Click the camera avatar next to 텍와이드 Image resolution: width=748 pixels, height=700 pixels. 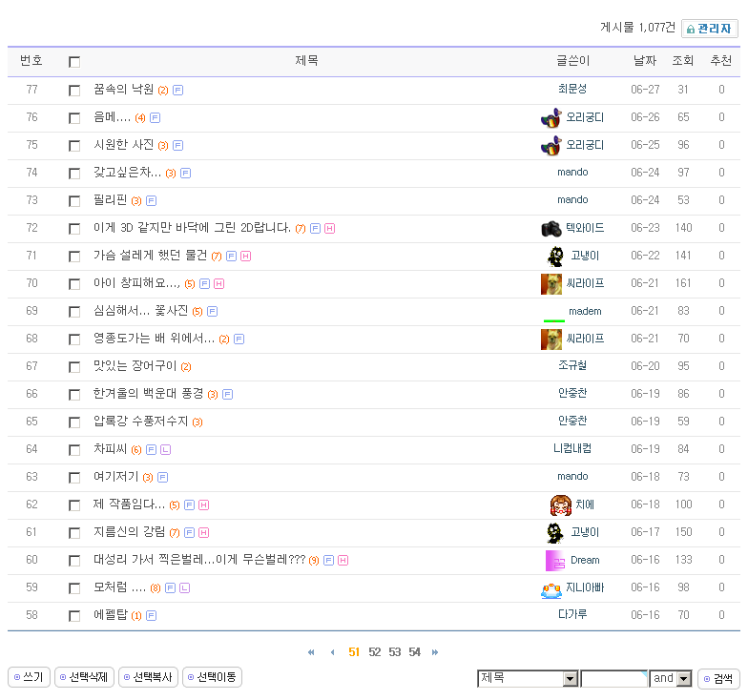click(551, 229)
